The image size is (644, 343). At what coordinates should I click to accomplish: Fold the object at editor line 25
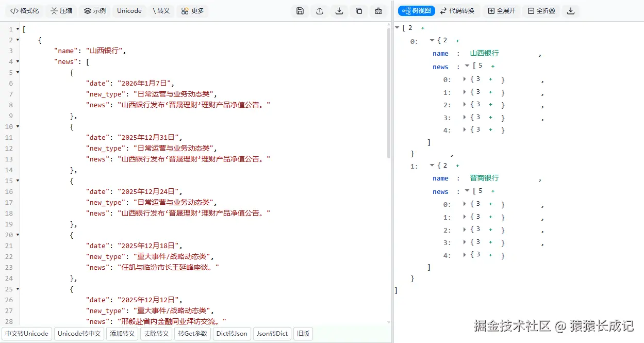pyautogui.click(x=18, y=289)
